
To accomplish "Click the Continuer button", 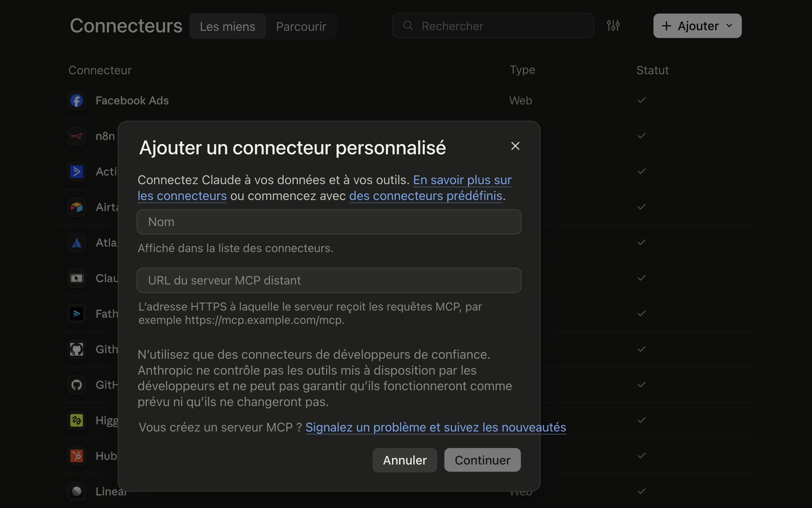I will click(482, 460).
